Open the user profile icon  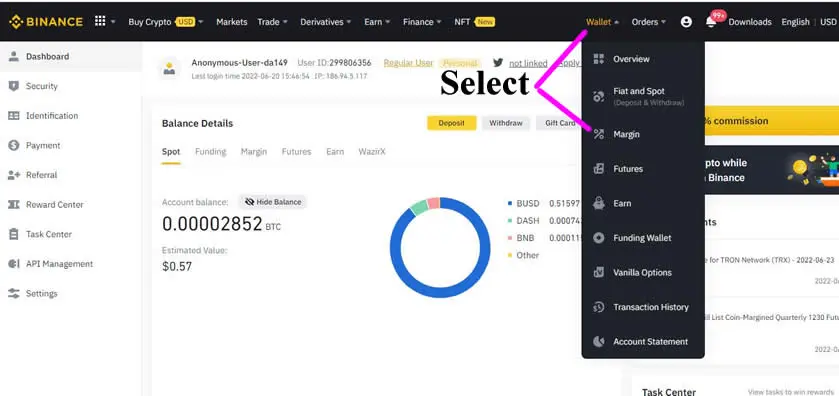click(x=686, y=22)
